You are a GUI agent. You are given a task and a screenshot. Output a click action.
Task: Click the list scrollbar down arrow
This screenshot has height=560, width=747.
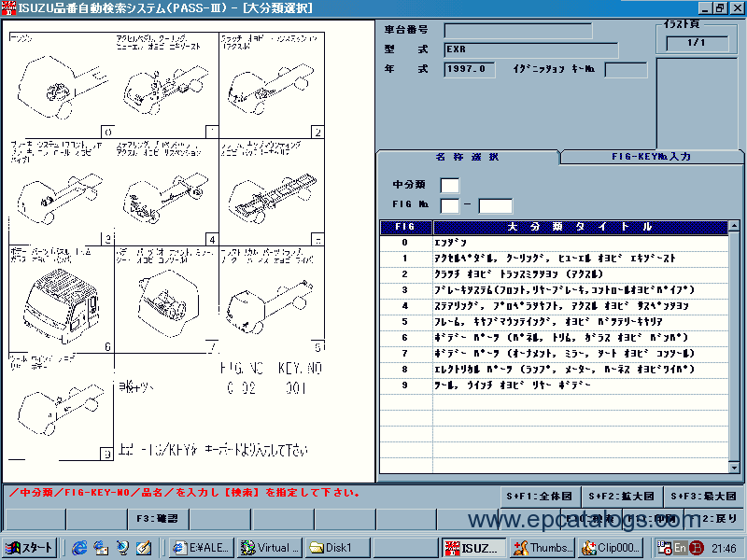734,468
